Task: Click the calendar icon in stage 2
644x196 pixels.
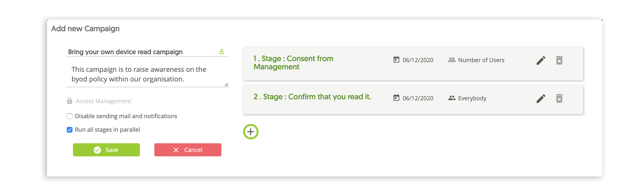Action: pos(396,98)
